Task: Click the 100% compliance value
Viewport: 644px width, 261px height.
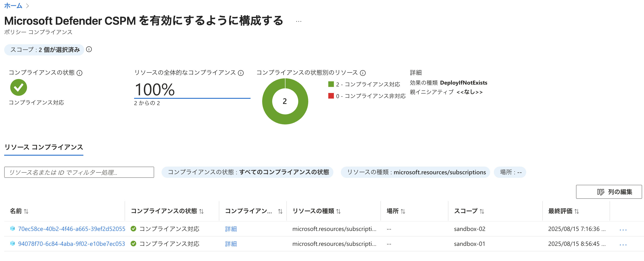Action: [155, 89]
